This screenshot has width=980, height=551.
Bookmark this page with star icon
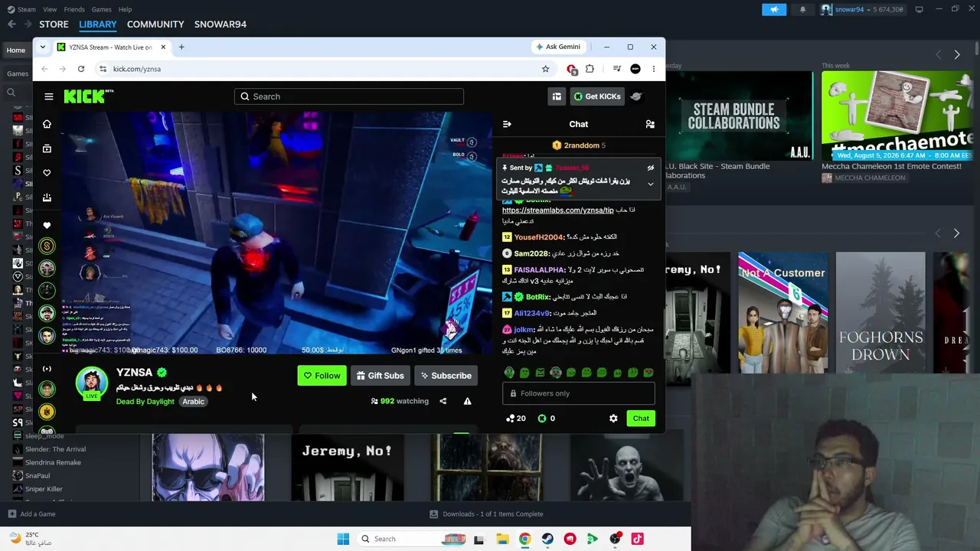click(x=545, y=69)
